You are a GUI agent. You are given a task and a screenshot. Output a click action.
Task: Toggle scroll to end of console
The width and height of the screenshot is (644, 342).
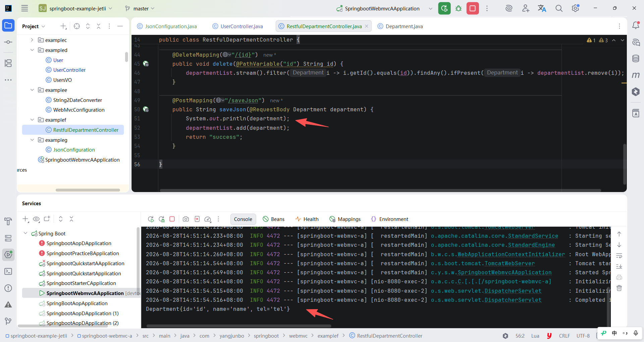click(619, 267)
